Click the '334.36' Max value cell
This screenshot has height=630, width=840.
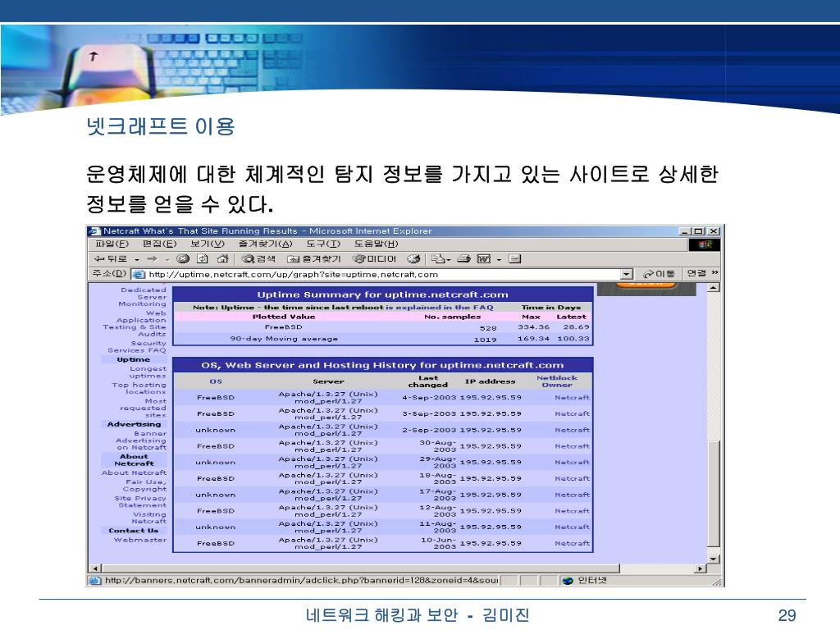click(x=533, y=326)
